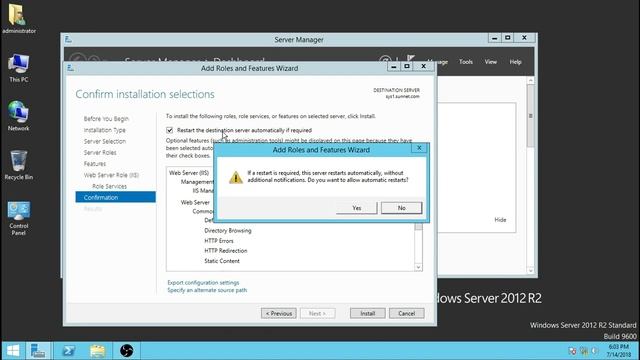
Task: Click the Server Manager vertical scrollbar thumb
Action: coord(531,116)
